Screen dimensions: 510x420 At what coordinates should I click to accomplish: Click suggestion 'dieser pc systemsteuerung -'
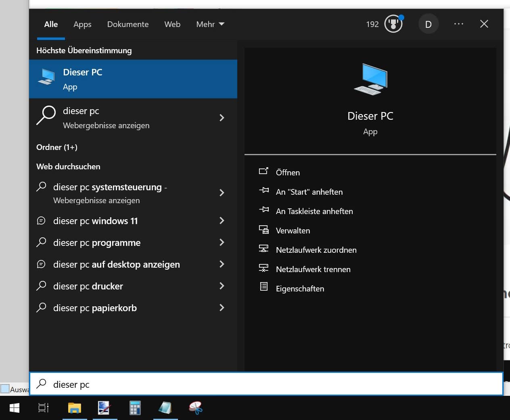[110, 187]
